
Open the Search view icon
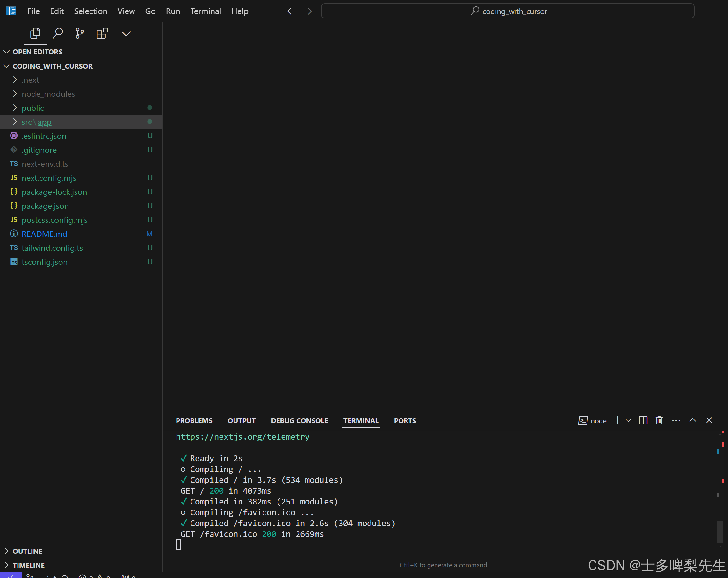(x=58, y=33)
